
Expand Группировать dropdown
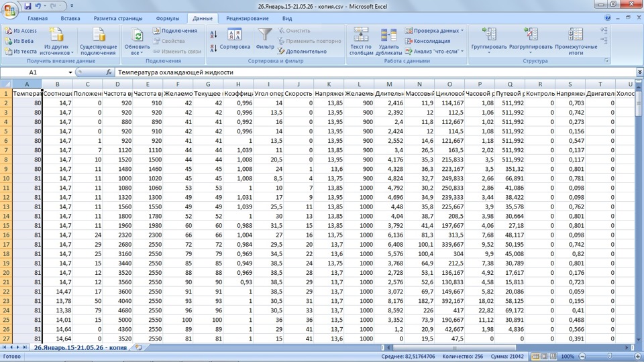489,52
